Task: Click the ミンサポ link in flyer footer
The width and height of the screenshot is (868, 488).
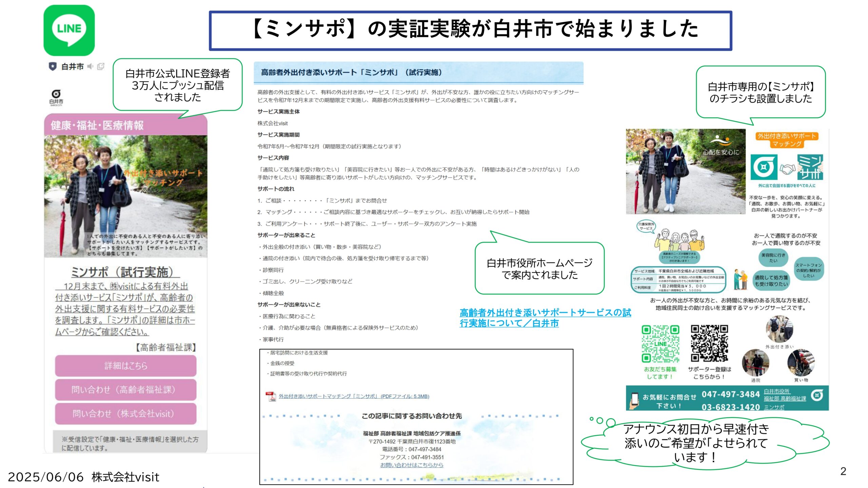Action: pyautogui.click(x=774, y=407)
